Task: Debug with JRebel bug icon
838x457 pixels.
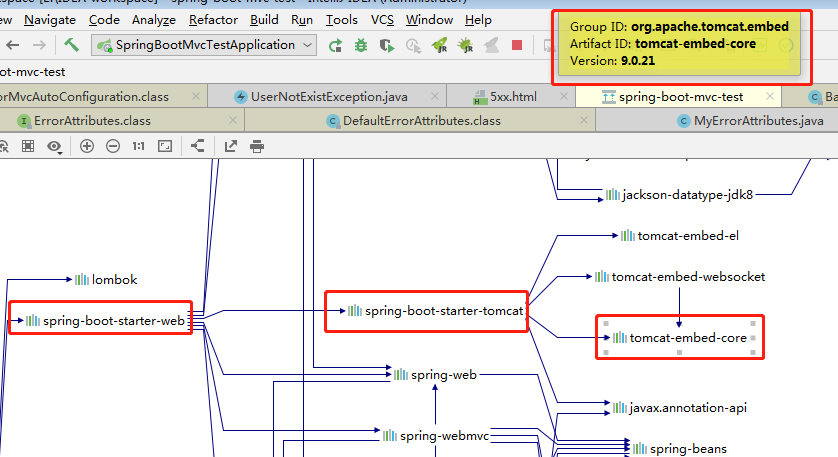Action: pyautogui.click(x=465, y=45)
